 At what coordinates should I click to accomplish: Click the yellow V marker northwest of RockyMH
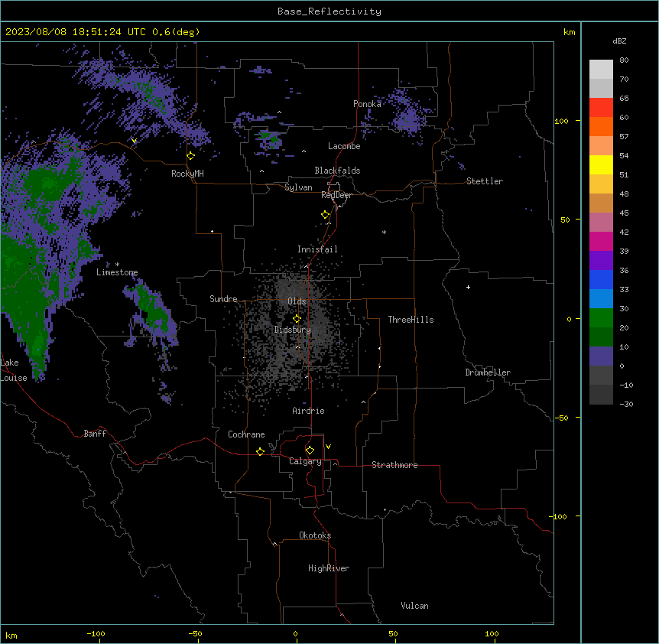coord(134,141)
